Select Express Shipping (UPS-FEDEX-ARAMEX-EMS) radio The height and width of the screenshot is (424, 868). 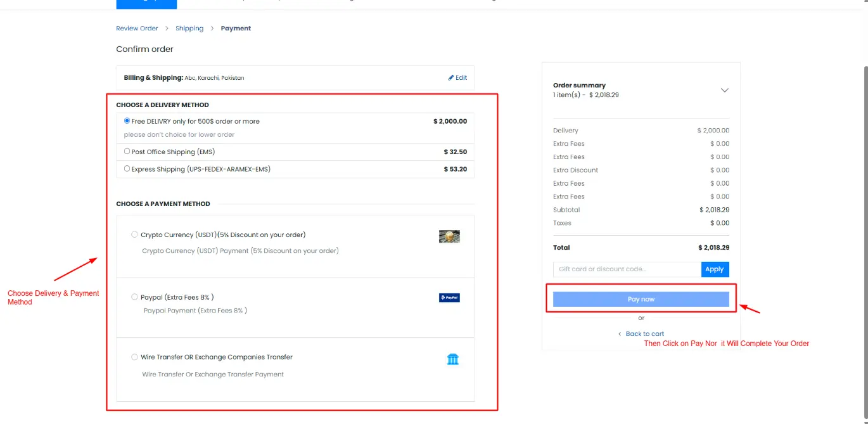click(127, 169)
